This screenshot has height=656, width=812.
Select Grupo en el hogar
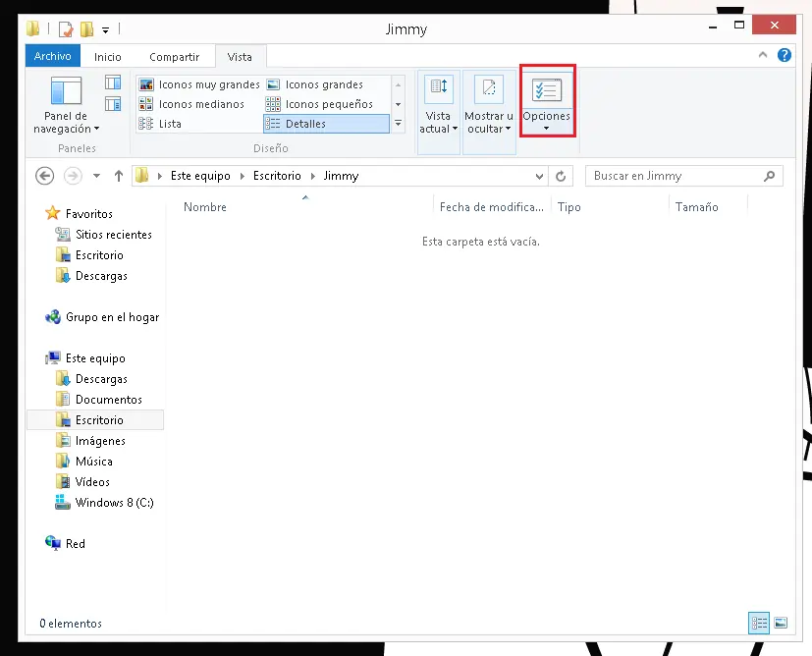(102, 317)
